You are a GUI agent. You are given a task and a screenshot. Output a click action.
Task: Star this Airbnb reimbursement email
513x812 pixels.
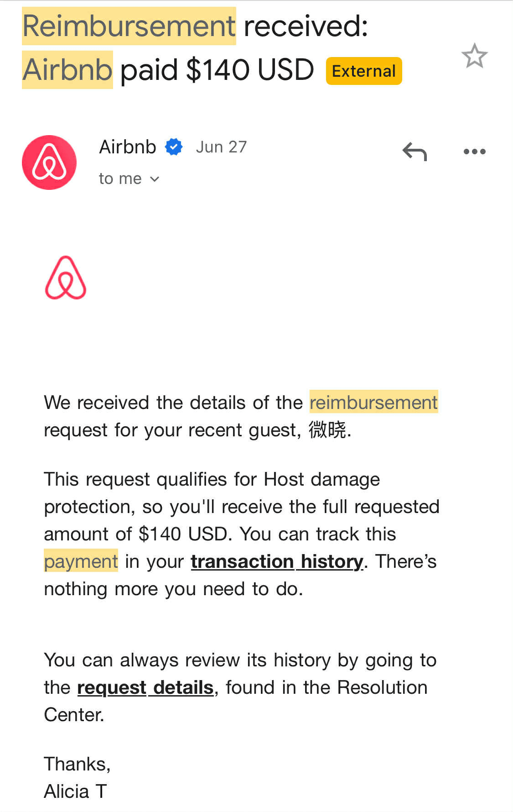(474, 56)
